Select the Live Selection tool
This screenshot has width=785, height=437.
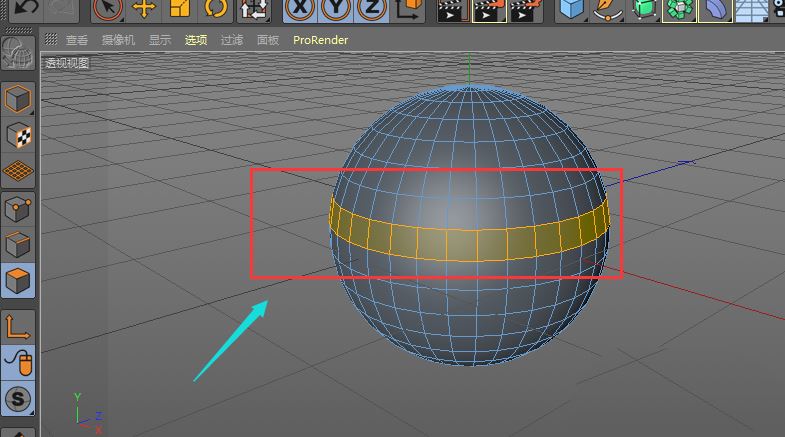pos(108,9)
